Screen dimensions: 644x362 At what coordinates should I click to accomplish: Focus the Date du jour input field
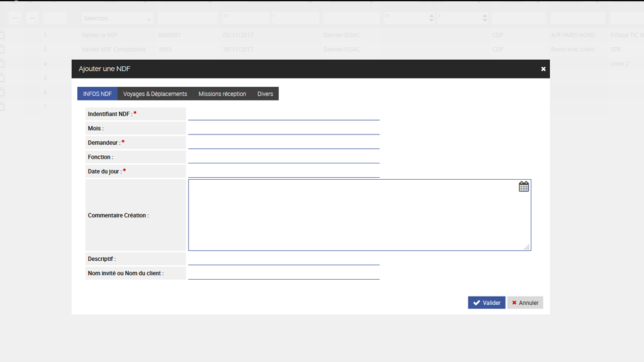[x=284, y=172]
